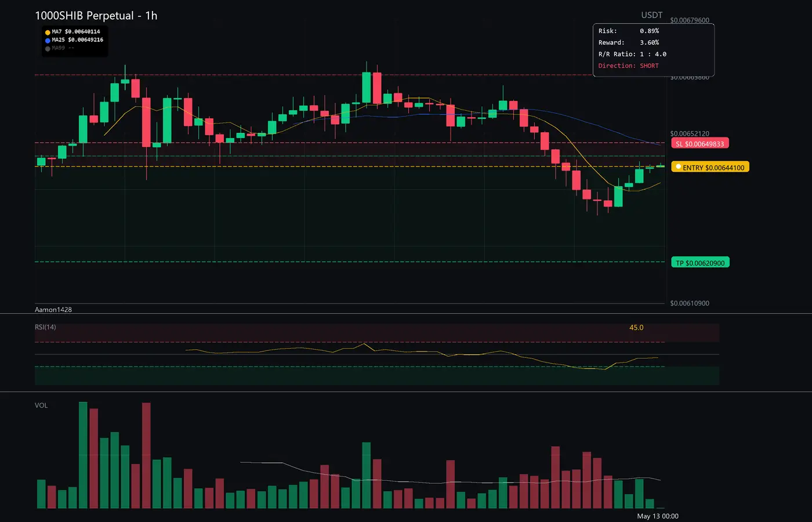This screenshot has width=812, height=522.
Task: Click the VOL panel label
Action: 41,405
